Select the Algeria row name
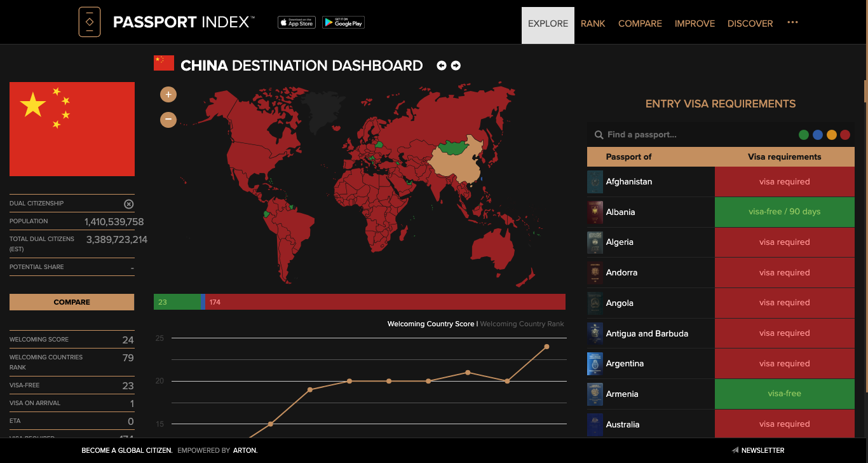This screenshot has width=868, height=463. (620, 242)
